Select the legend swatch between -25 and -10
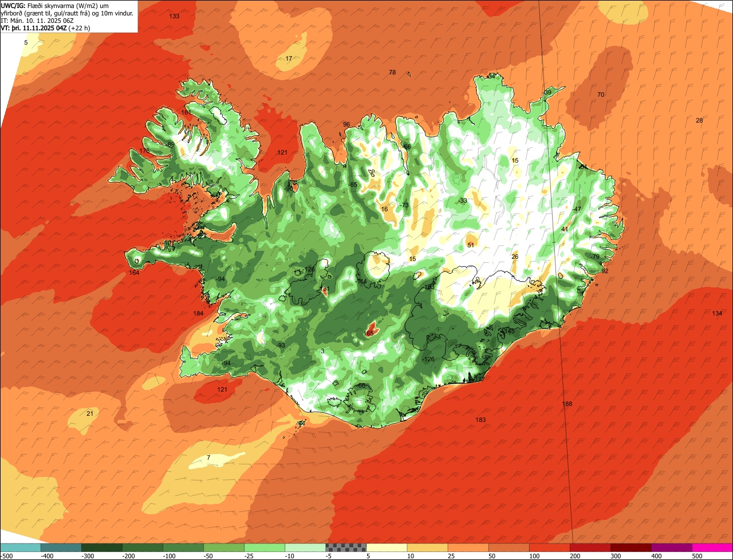 click(x=265, y=547)
